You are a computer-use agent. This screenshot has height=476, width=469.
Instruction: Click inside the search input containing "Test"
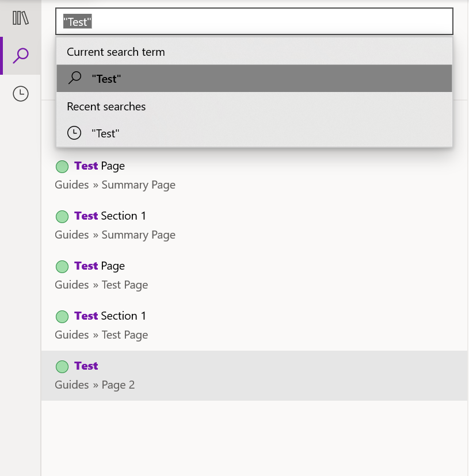[x=230, y=21]
